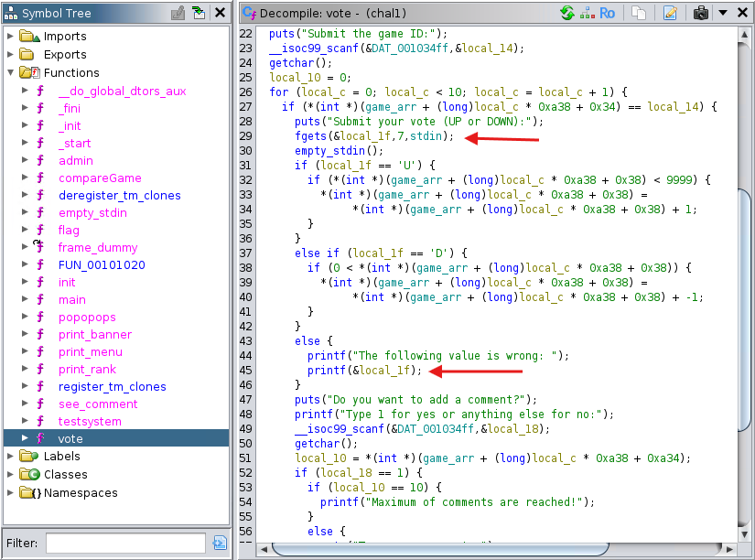Expand the Labels folder

click(x=10, y=456)
